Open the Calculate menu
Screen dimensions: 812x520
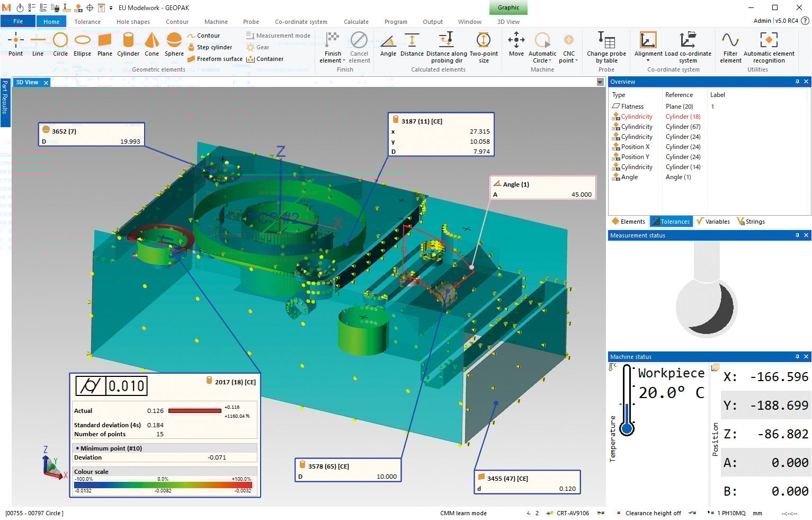pyautogui.click(x=356, y=22)
